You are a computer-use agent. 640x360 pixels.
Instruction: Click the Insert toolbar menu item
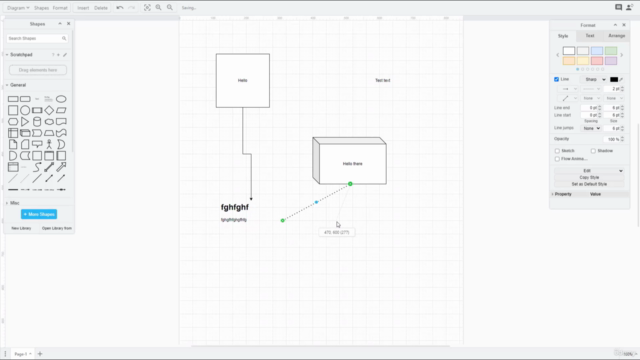click(x=83, y=8)
